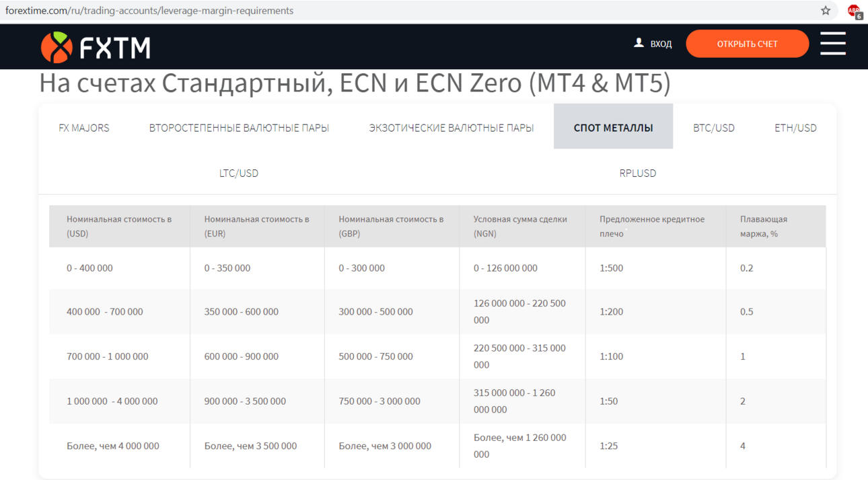This screenshot has height=480, width=868.
Task: Select the cell 0 - 126 000 000
Action: pos(505,268)
